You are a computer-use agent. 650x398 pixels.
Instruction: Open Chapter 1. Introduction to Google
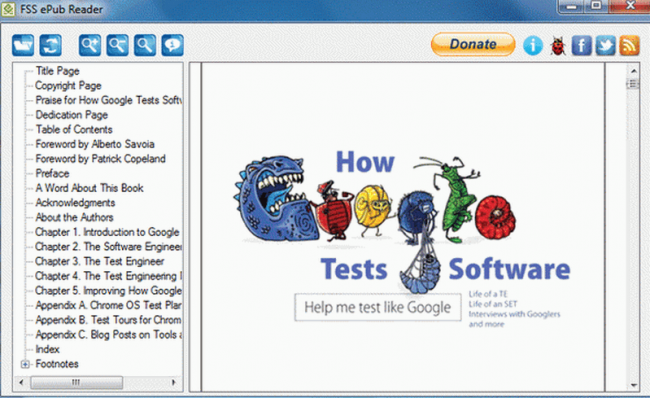[107, 232]
